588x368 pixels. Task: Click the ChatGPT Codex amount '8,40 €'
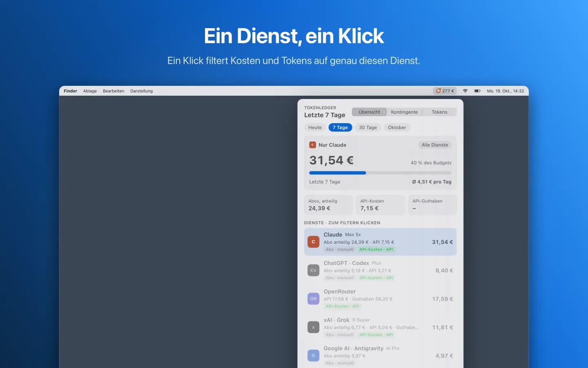[x=444, y=271]
